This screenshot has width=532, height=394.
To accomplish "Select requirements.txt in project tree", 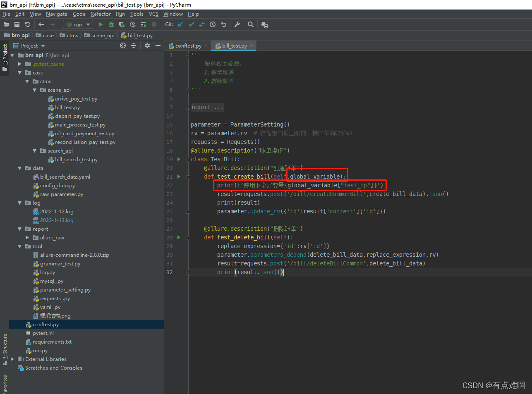I will 52,342.
